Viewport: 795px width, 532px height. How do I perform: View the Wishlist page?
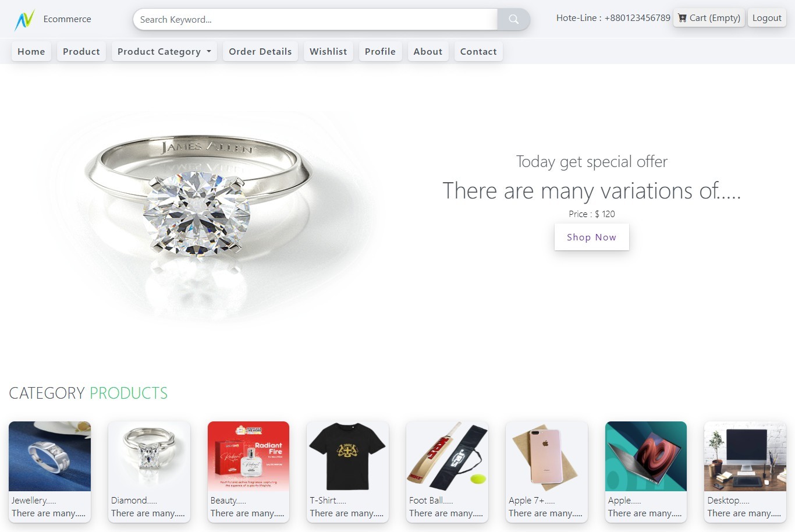(x=328, y=51)
